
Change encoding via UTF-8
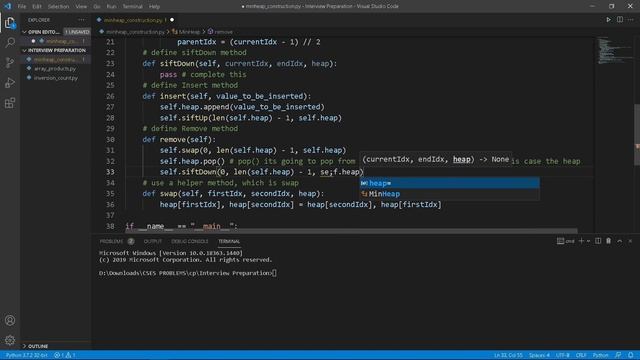coord(562,355)
